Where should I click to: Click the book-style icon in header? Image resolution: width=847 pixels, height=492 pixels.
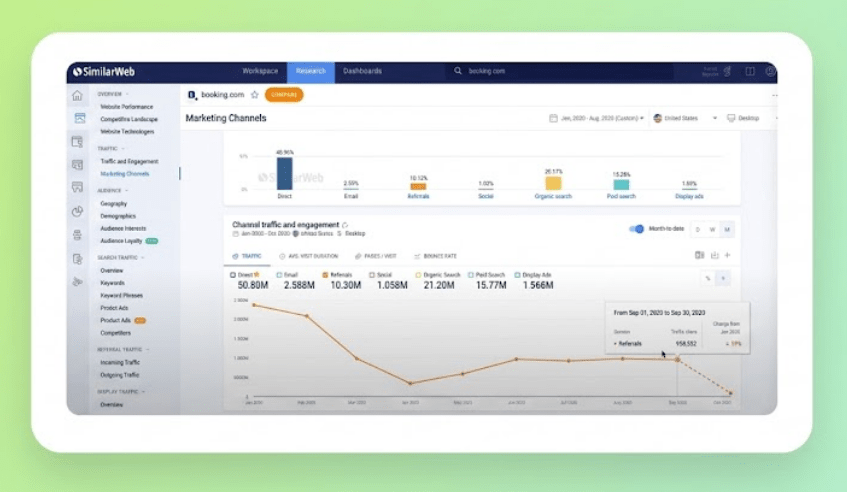pyautogui.click(x=750, y=71)
